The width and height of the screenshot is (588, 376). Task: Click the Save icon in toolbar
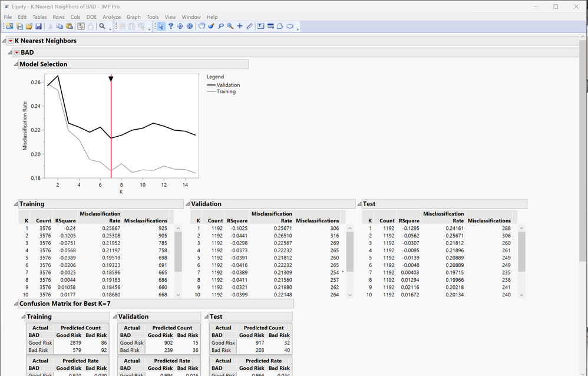tap(38, 27)
